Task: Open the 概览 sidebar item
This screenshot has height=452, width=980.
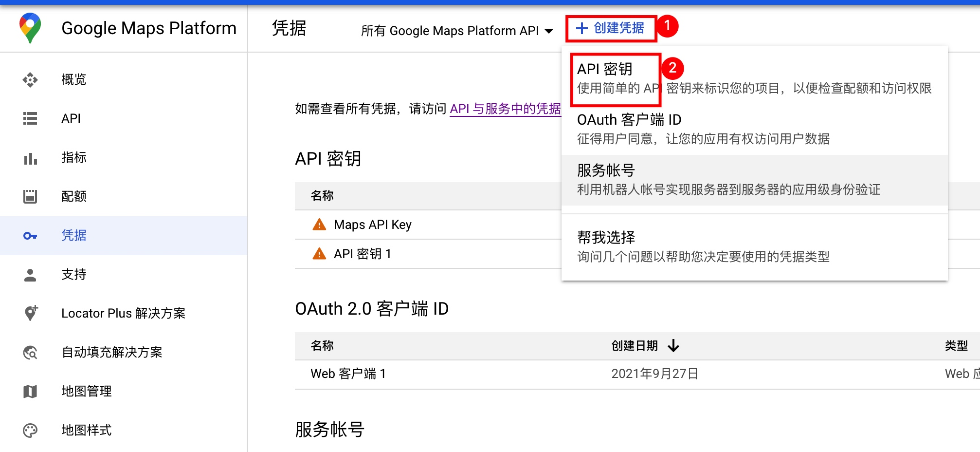Action: (124, 79)
